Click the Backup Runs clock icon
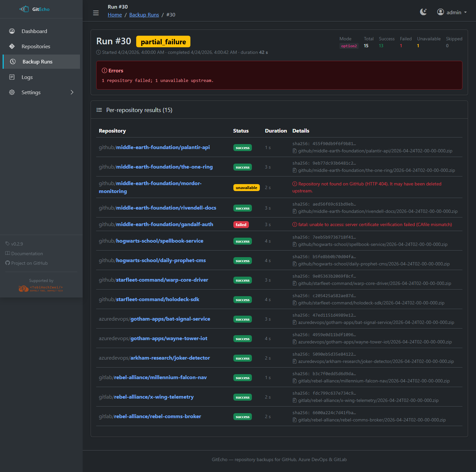The height and width of the screenshot is (472, 476). tap(13, 62)
